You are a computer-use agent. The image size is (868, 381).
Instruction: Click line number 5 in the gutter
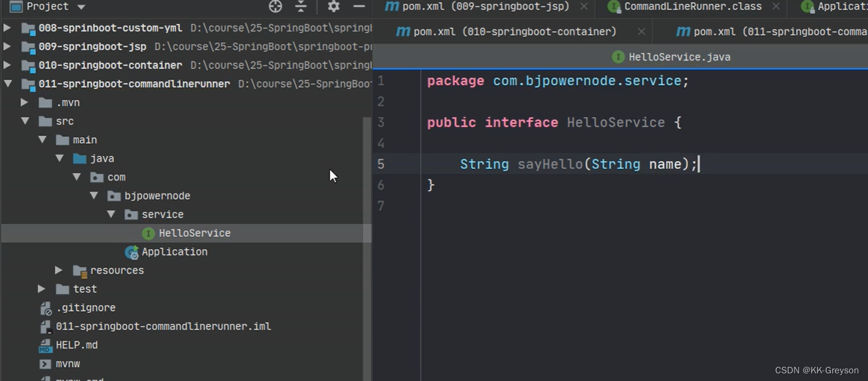(x=381, y=164)
